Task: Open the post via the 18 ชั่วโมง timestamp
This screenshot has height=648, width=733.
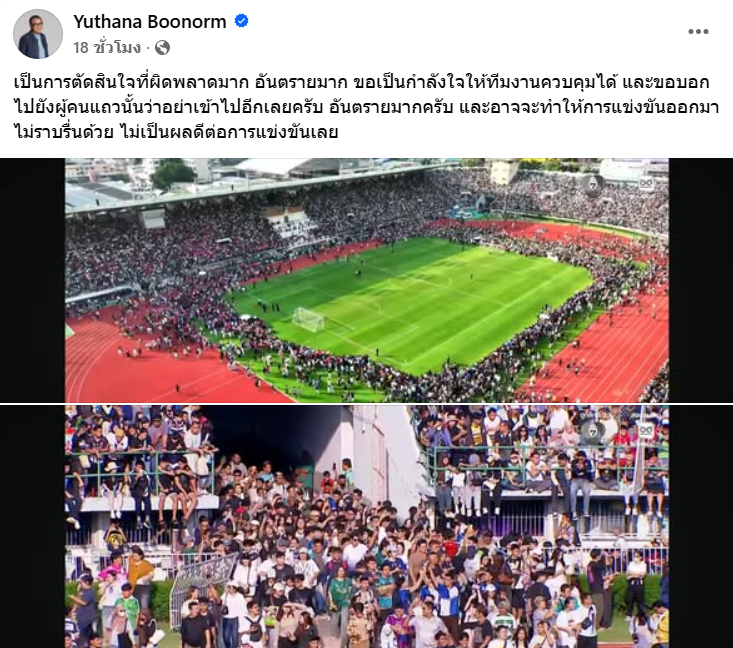Action: (x=107, y=47)
